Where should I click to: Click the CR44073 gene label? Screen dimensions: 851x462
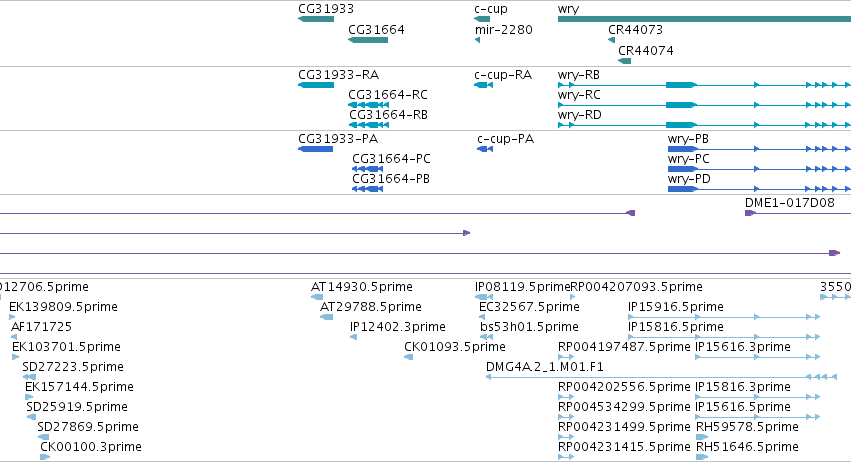coord(636,30)
